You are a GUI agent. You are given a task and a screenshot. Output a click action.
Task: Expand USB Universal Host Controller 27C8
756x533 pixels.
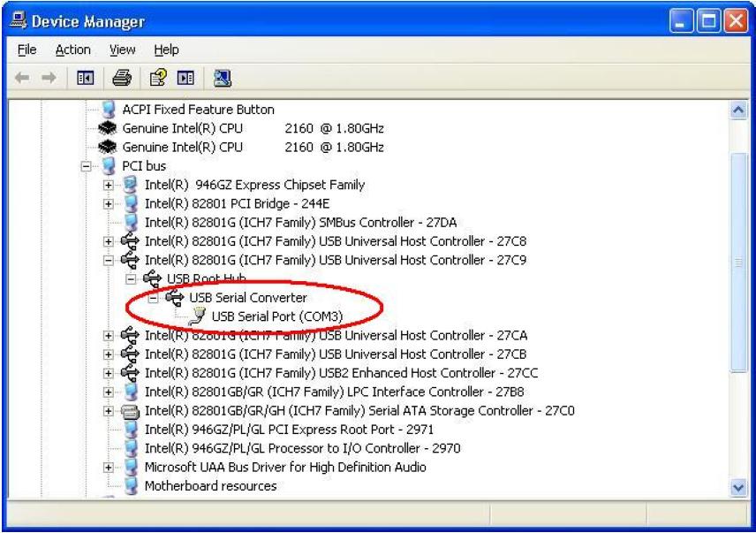click(108, 241)
